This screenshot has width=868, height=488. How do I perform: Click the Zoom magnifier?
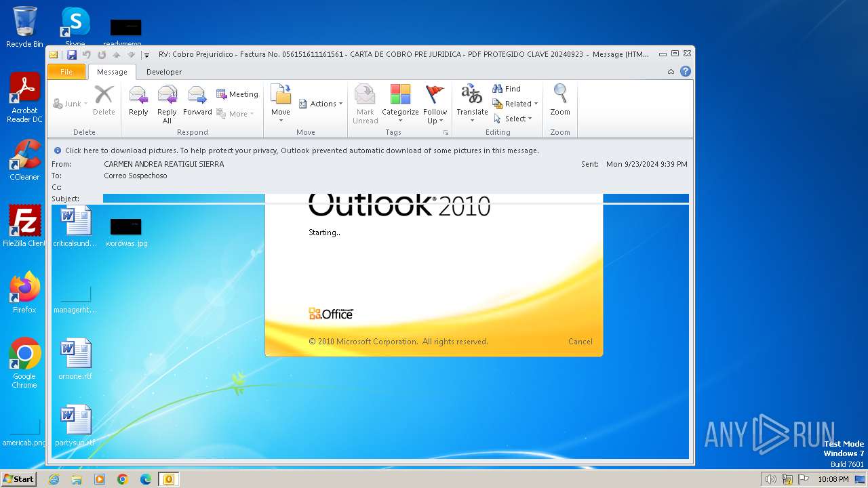[560, 100]
